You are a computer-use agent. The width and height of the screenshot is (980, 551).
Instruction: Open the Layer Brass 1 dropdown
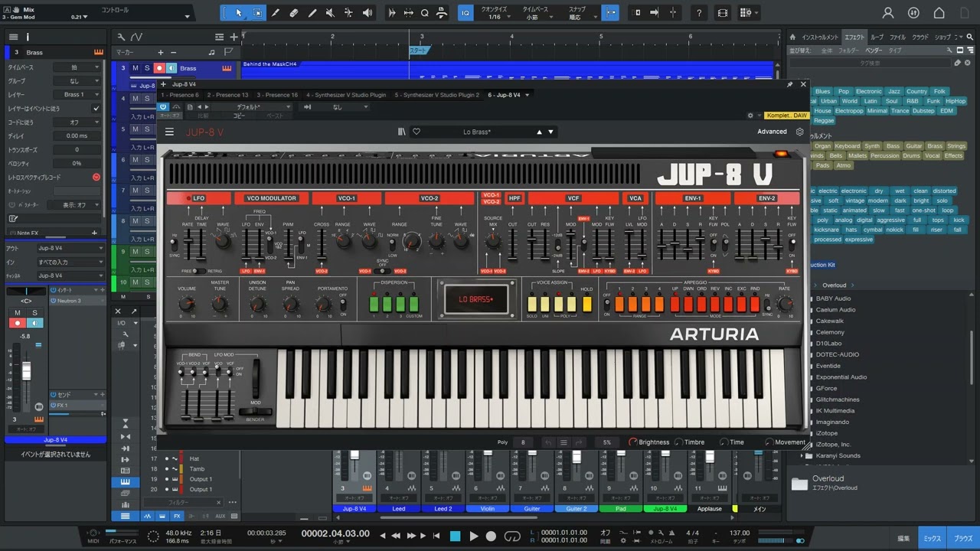(78, 94)
